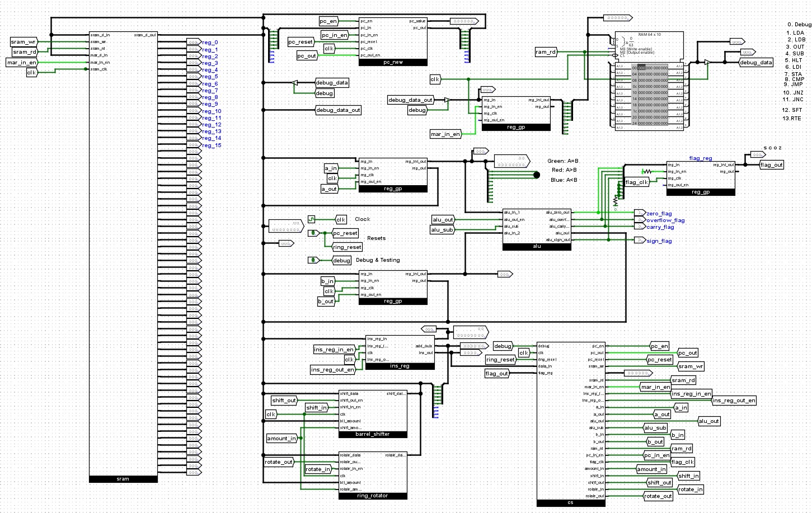Click the sign_flag label
812x513 pixels.
tap(659, 241)
